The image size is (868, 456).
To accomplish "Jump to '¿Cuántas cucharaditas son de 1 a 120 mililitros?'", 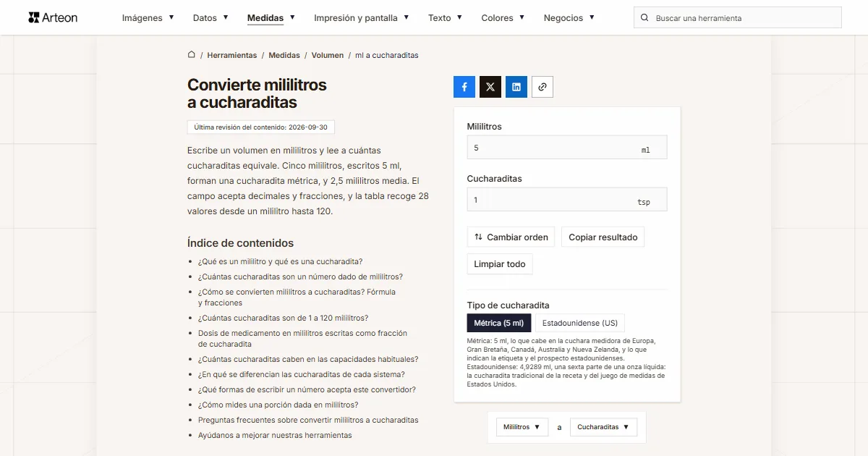I will pyautogui.click(x=283, y=318).
